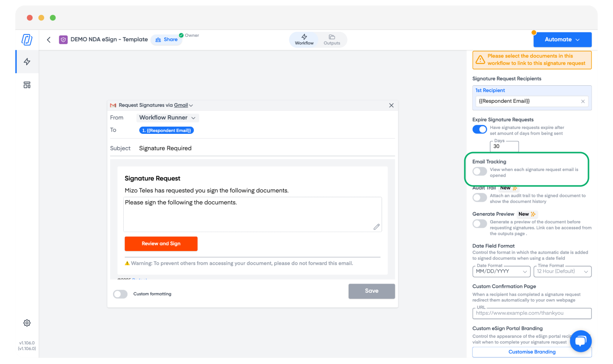Image resolution: width=613 pixels, height=364 pixels.
Task: Select the lightning bolt sidebar icon
Action: [27, 62]
